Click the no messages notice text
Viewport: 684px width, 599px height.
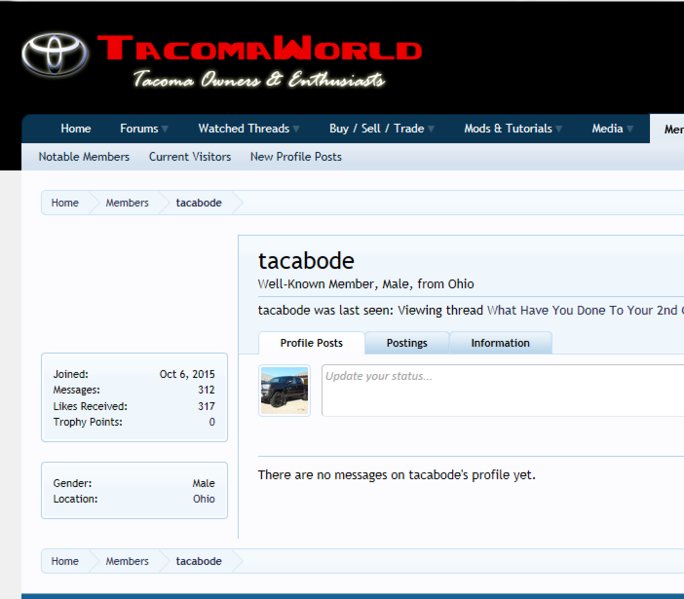pyautogui.click(x=397, y=475)
